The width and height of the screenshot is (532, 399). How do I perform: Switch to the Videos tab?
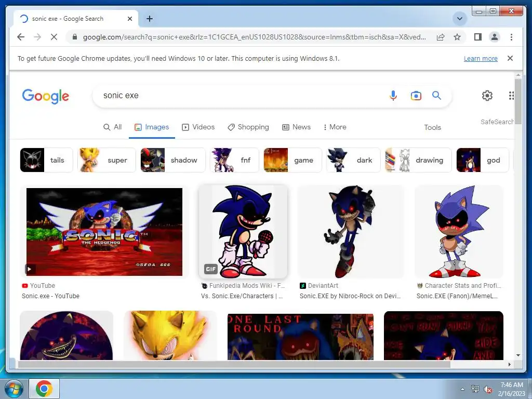(198, 127)
